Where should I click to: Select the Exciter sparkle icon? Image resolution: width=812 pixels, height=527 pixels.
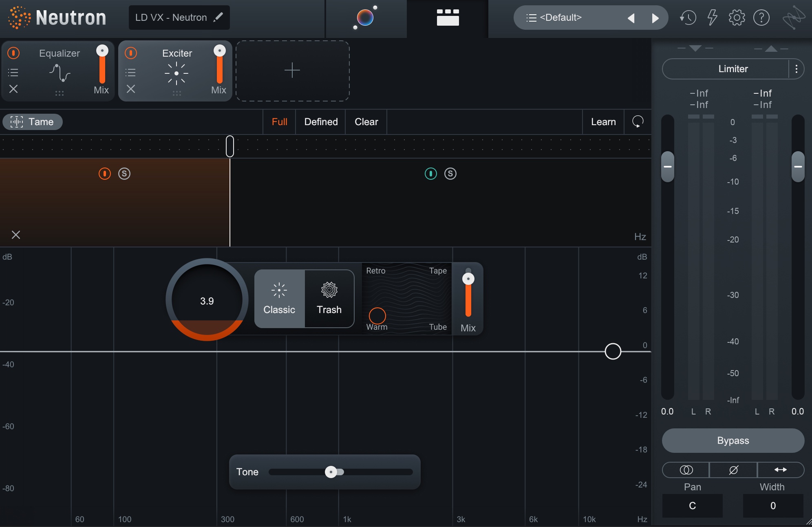click(x=177, y=73)
